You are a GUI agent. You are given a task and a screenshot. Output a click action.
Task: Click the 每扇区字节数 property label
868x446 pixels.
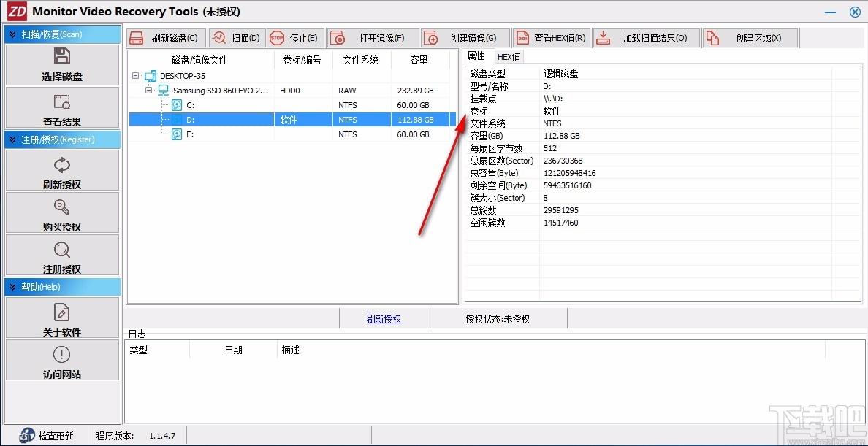pyautogui.click(x=496, y=148)
